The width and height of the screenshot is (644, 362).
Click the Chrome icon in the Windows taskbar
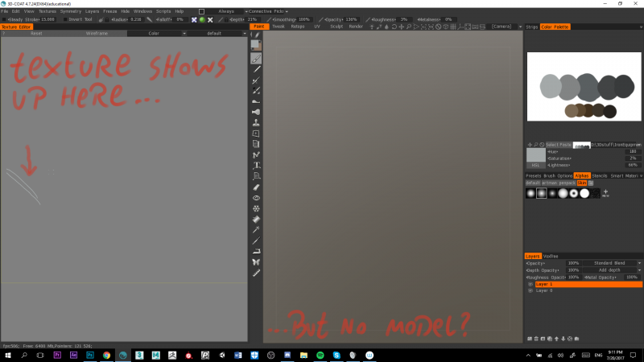pyautogui.click(x=106, y=355)
